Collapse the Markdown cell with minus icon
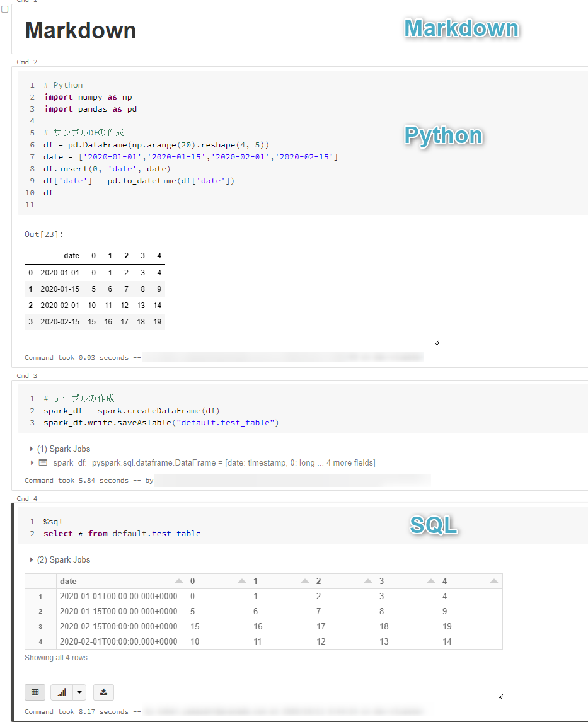Viewport: 588px width, 722px height. coord(5,9)
